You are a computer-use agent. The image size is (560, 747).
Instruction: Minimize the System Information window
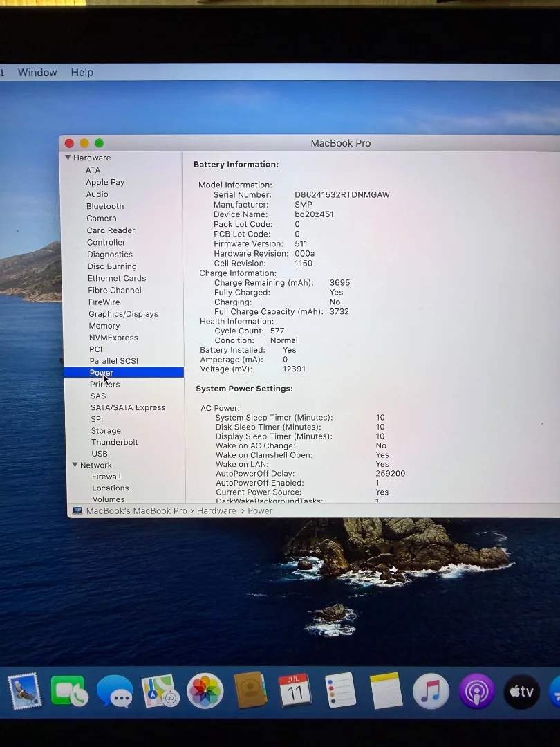click(84, 143)
